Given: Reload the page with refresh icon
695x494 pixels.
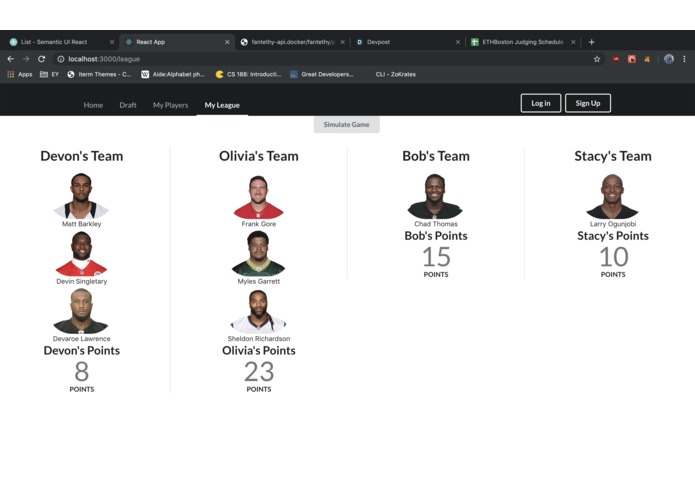Looking at the screenshot, I should (x=41, y=59).
